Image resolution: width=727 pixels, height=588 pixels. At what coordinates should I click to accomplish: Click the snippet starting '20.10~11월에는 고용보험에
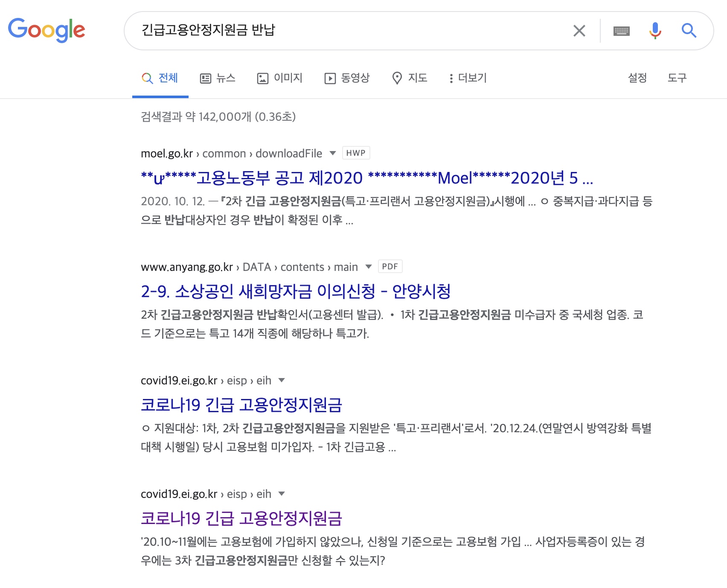pyautogui.click(x=393, y=551)
